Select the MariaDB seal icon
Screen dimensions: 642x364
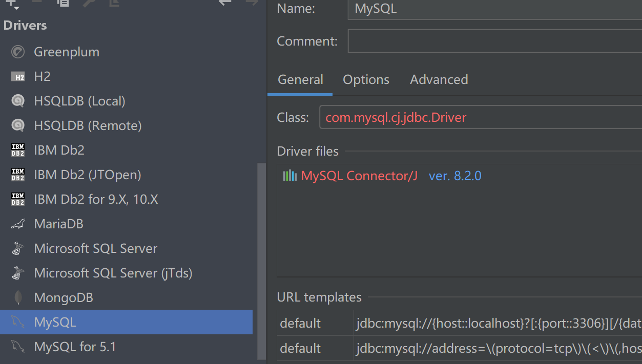tap(18, 224)
